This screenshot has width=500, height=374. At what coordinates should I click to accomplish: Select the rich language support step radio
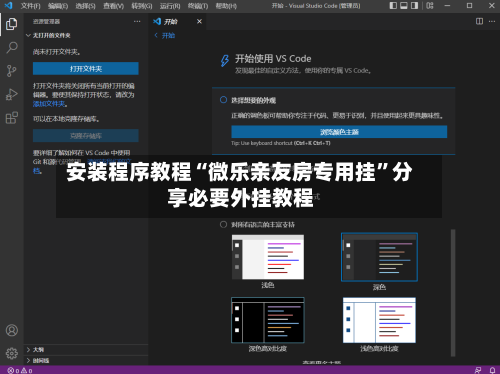(x=223, y=224)
